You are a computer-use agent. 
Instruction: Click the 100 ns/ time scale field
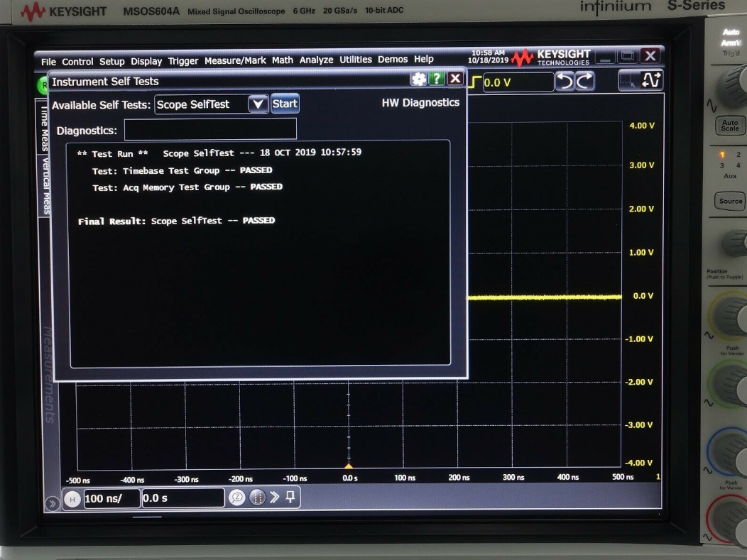tap(111, 499)
